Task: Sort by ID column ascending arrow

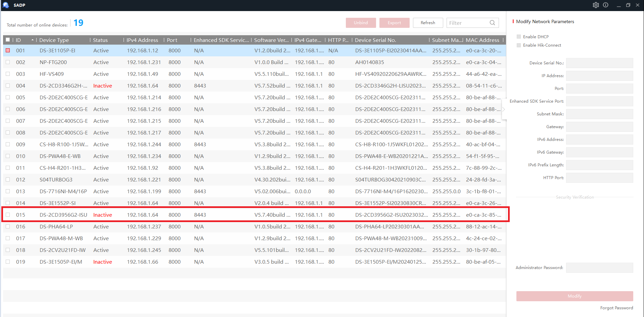Action: [x=33, y=40]
